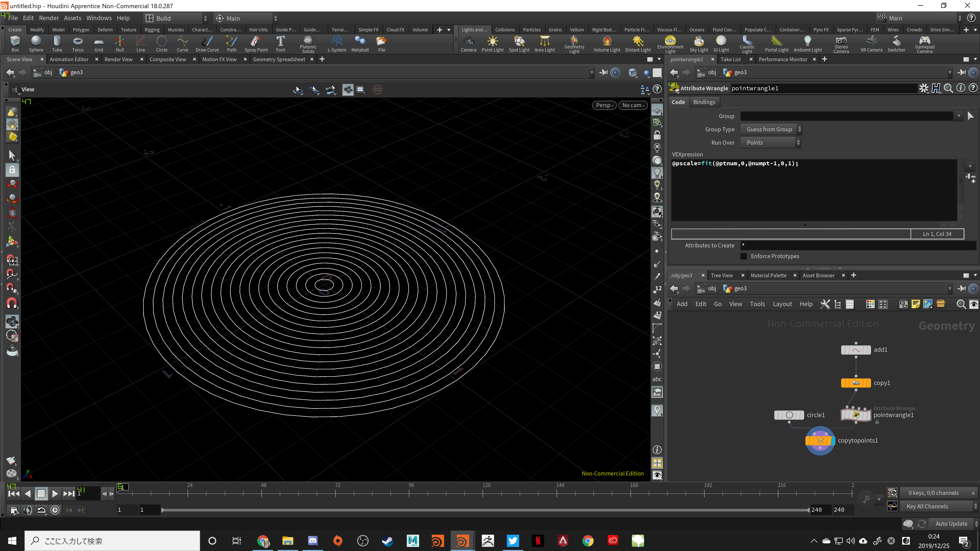The width and height of the screenshot is (980, 551).
Task: Click the Key All Channels button
Action: (x=927, y=506)
